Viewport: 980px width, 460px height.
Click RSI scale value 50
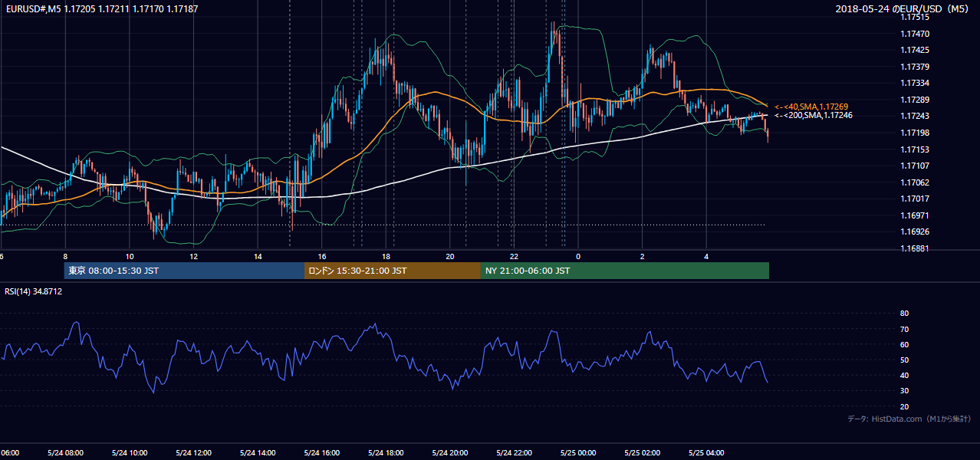coord(904,360)
